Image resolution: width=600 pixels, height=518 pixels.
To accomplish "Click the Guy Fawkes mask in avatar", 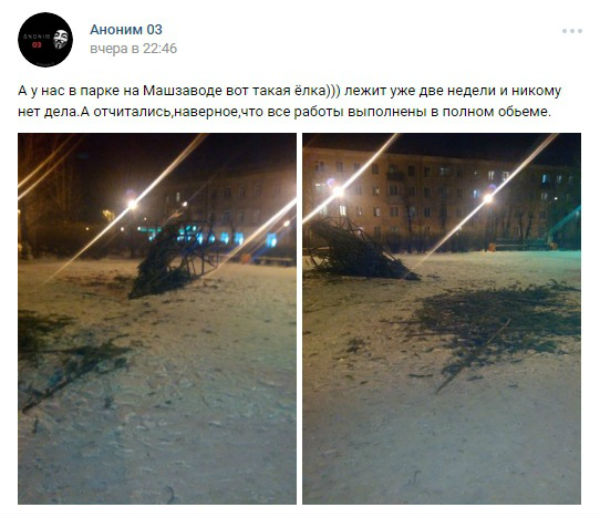I will (60, 39).
